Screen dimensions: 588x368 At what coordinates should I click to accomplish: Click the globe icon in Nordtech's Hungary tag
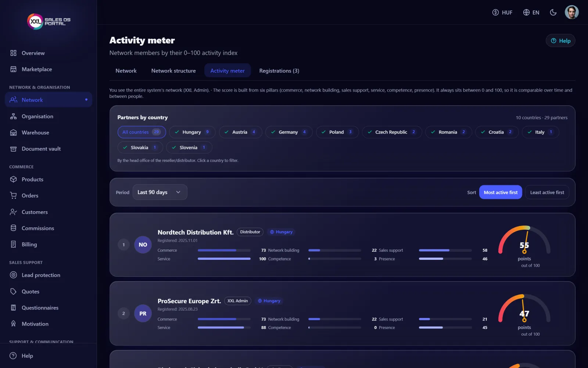pos(272,232)
